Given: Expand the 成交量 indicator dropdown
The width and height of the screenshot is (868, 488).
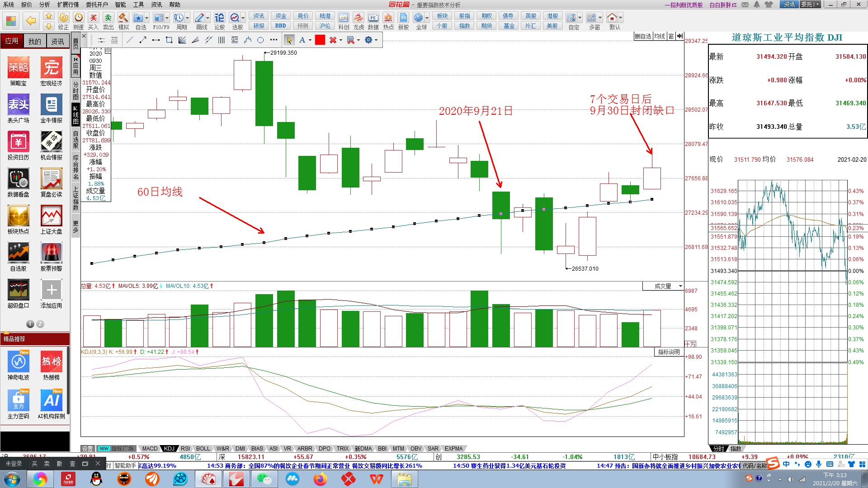Looking at the screenshot, I should tap(680, 286).
